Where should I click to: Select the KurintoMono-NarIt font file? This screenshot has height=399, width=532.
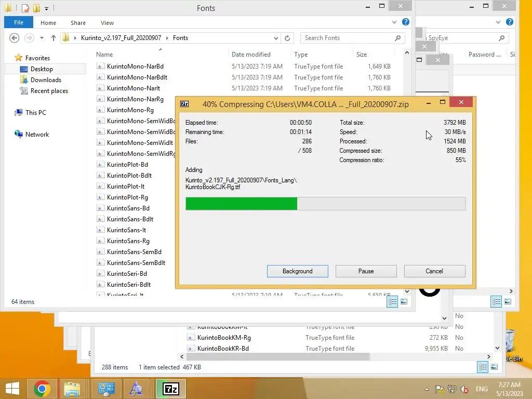[134, 88]
